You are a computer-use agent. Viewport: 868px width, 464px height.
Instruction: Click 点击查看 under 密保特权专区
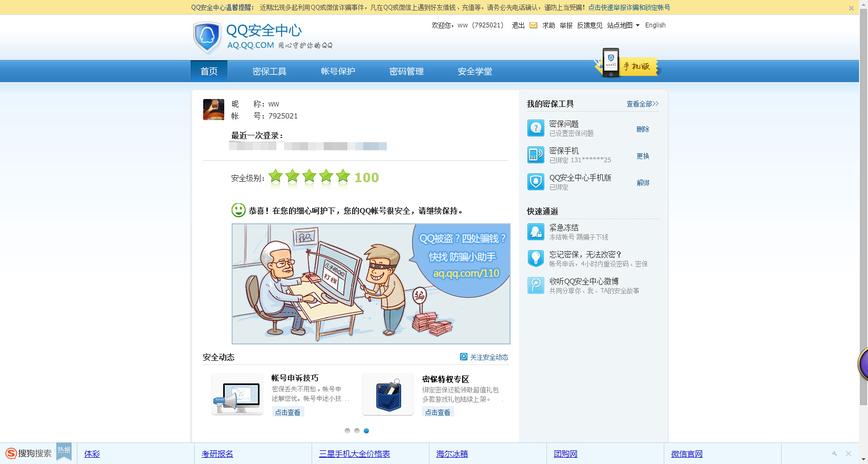(x=438, y=412)
